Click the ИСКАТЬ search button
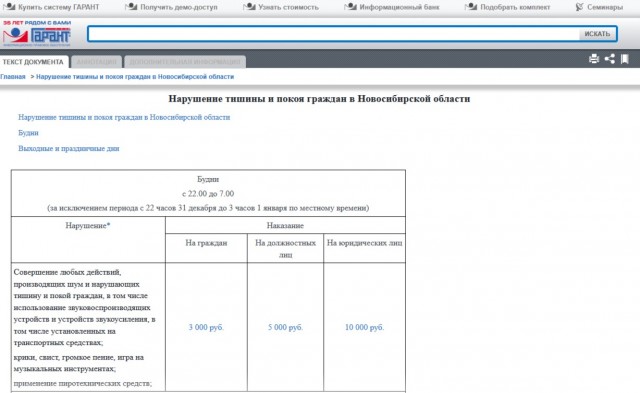This screenshot has width=640, height=393. 597,34
